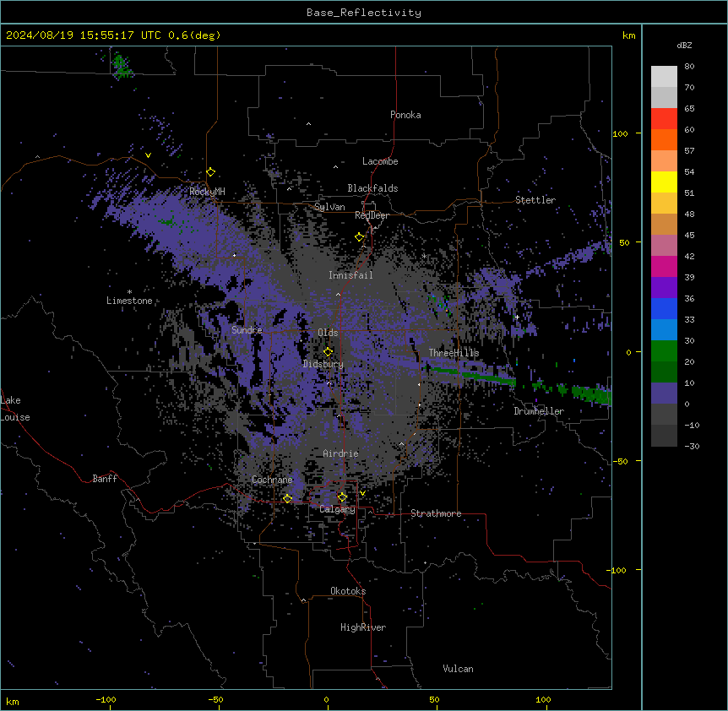Click the yellow station marker below Cochrane

[x=287, y=498]
